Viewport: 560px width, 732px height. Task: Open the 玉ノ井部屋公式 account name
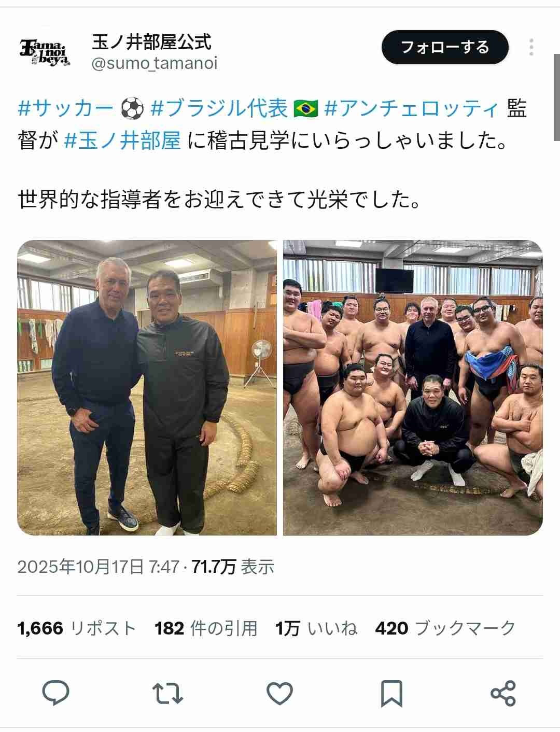coord(151,41)
